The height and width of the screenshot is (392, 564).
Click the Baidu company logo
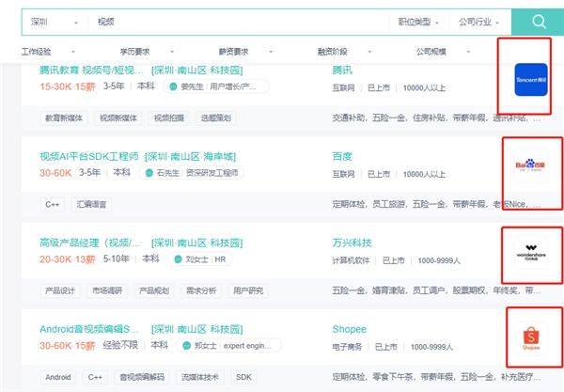click(530, 166)
